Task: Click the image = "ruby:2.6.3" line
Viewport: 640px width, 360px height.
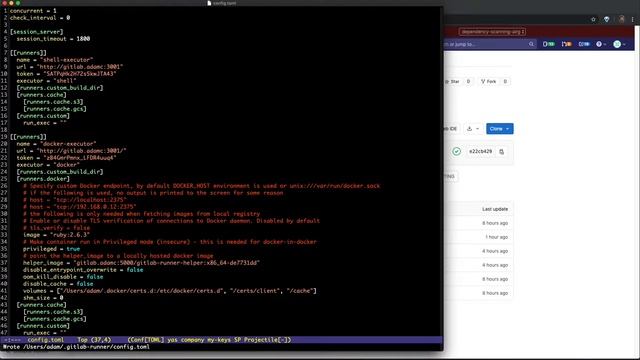Action: (x=56, y=235)
